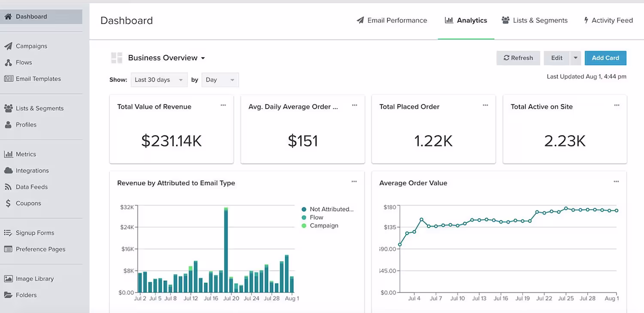Click the Signup Forms list icon
Viewport: 644px width, 313px height.
(8, 233)
